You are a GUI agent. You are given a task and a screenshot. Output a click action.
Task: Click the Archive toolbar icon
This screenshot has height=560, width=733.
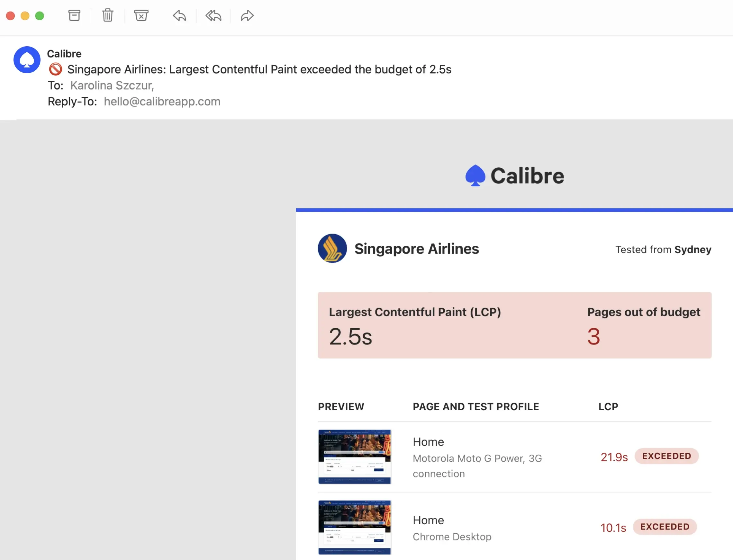coord(74,15)
